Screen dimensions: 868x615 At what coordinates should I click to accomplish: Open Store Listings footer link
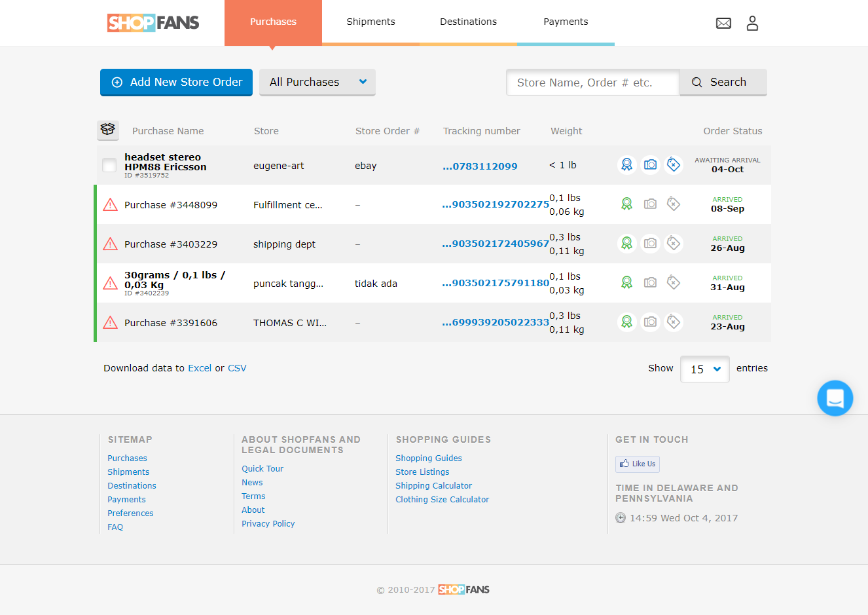[422, 472]
